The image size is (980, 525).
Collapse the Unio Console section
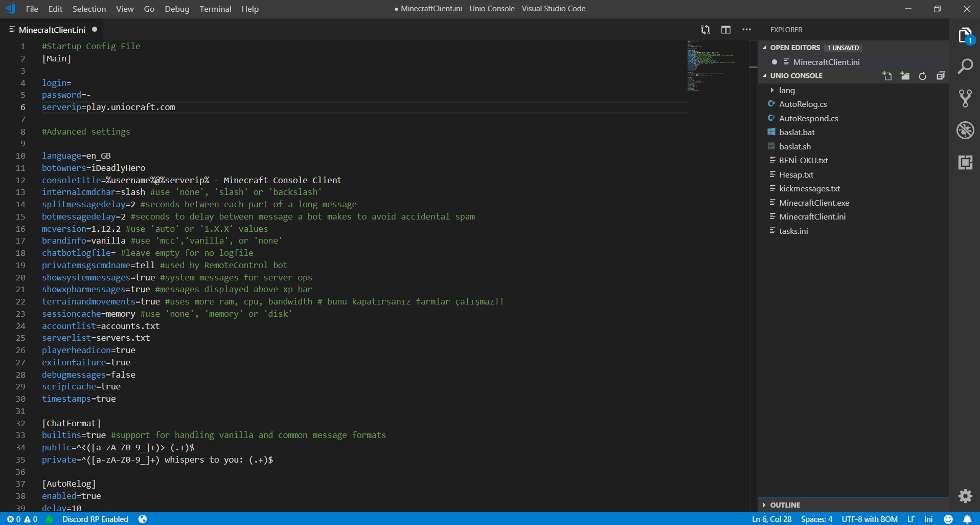[x=765, y=76]
